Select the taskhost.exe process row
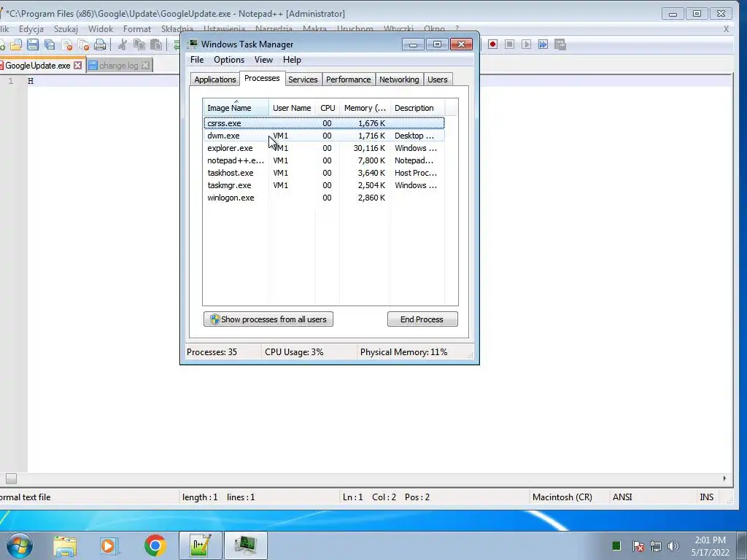 tap(324, 173)
